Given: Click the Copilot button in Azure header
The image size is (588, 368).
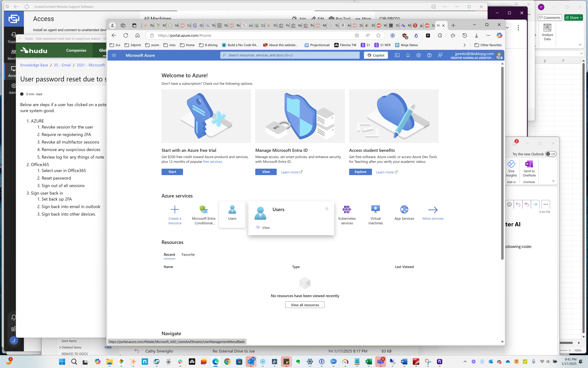Looking at the screenshot, I should click(x=376, y=55).
